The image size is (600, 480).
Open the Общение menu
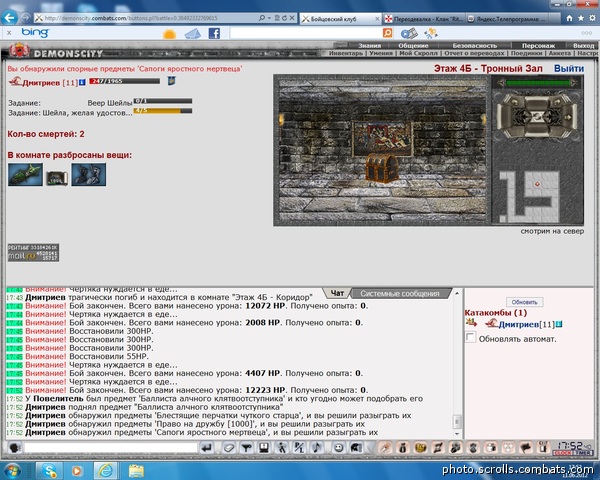pos(413,46)
